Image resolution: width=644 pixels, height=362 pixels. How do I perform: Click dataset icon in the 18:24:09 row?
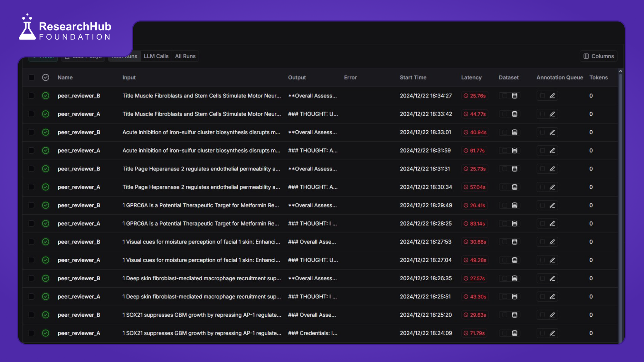click(515, 333)
